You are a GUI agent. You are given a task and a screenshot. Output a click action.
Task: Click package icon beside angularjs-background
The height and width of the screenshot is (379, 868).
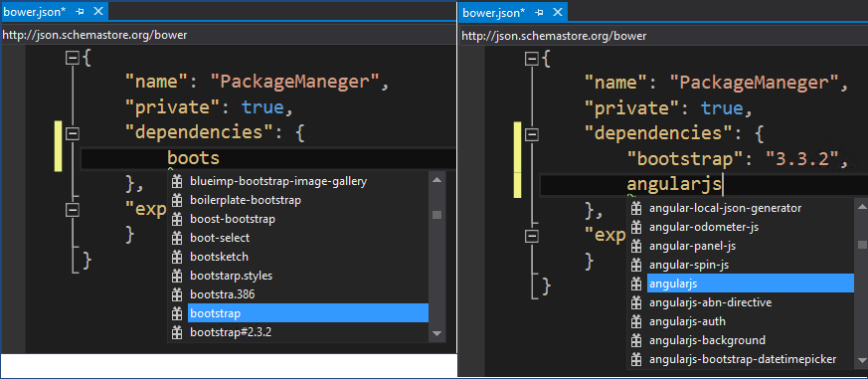pos(636,340)
